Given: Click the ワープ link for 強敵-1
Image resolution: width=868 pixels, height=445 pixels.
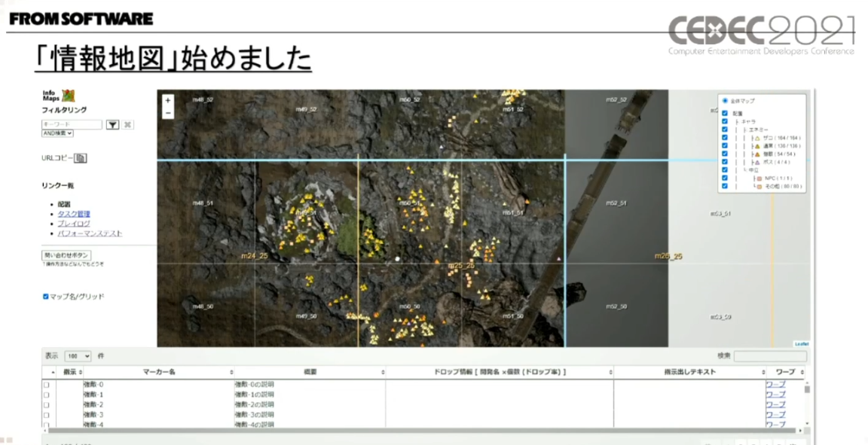Looking at the screenshot, I should click(x=775, y=394).
